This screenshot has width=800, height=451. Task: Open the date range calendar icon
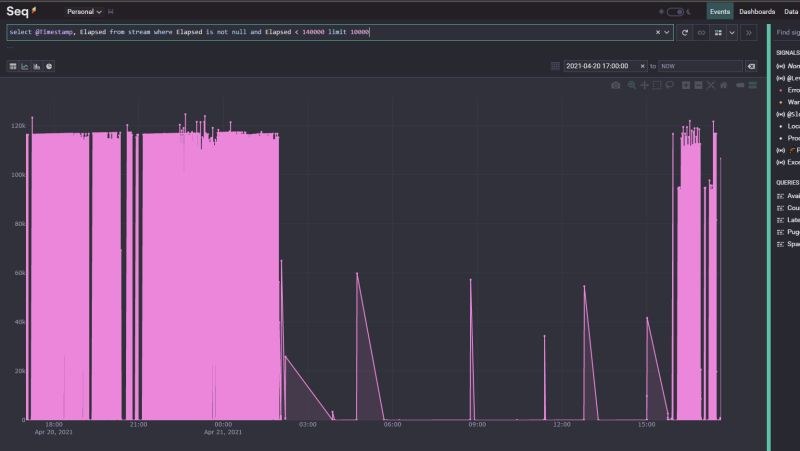[x=555, y=66]
